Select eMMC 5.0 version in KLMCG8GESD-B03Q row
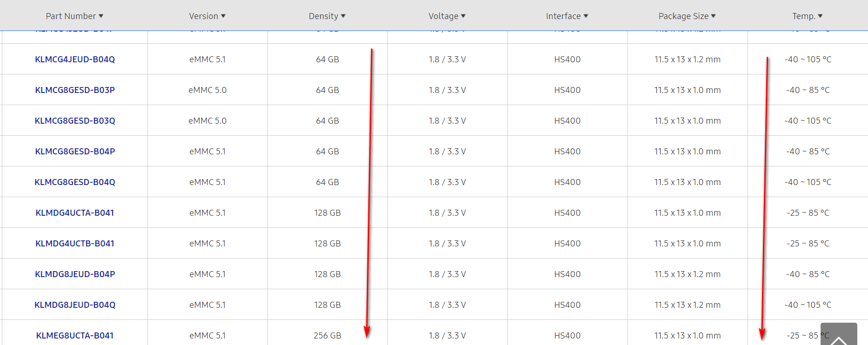Image resolution: width=868 pixels, height=345 pixels. click(207, 121)
